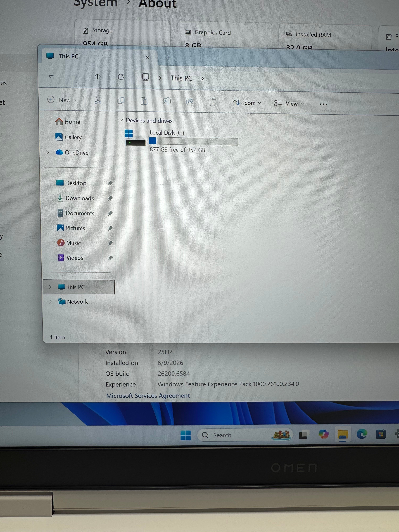Click the pin icon beside Pictures
Image resolution: width=399 pixels, height=532 pixels.
[x=110, y=228]
